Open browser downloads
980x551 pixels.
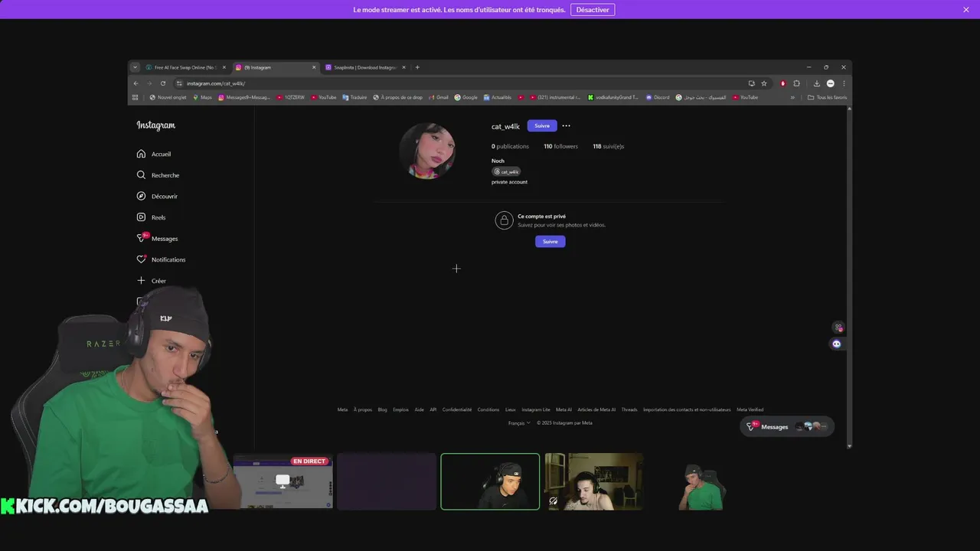817,83
